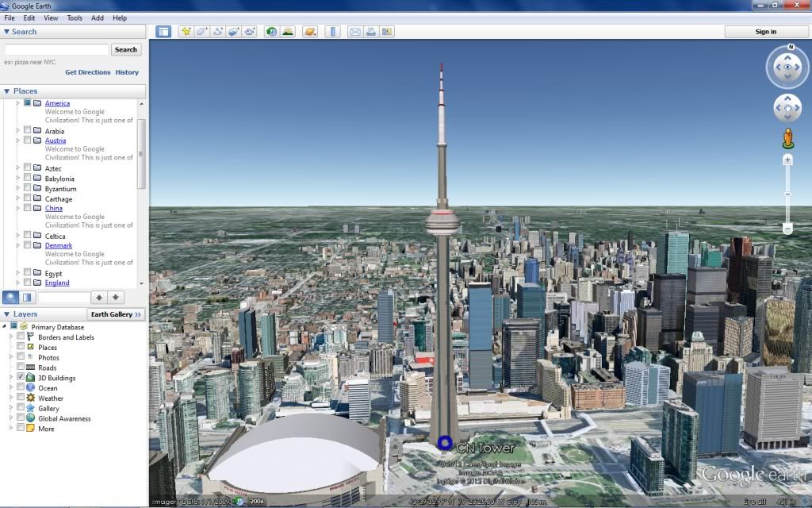Switch planets with the Saturn icon
The image size is (812, 508).
point(310,32)
